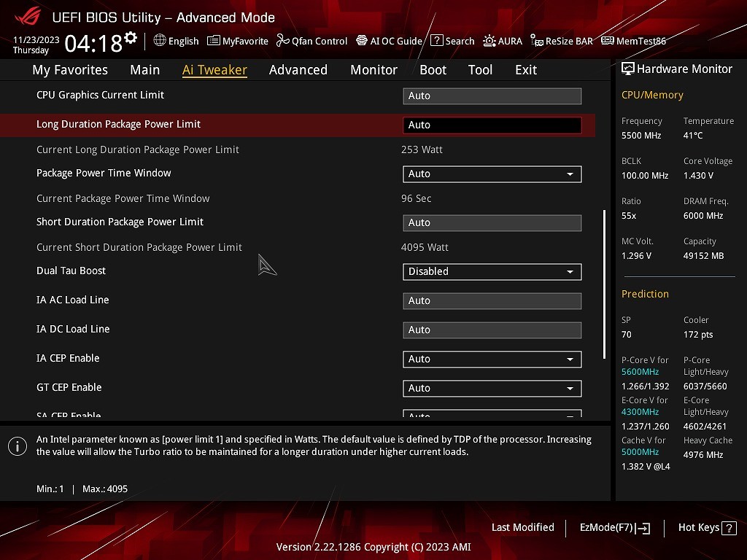Click the IA AC Load Line field

[x=492, y=301]
